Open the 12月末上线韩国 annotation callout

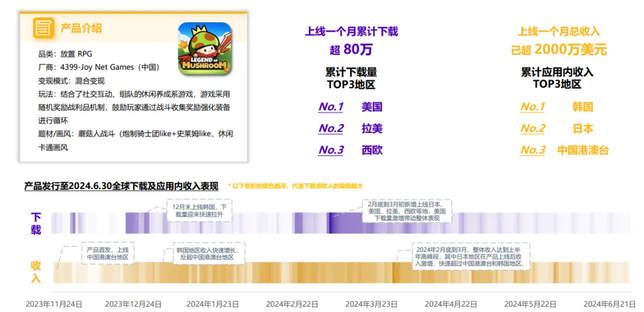pos(199,211)
